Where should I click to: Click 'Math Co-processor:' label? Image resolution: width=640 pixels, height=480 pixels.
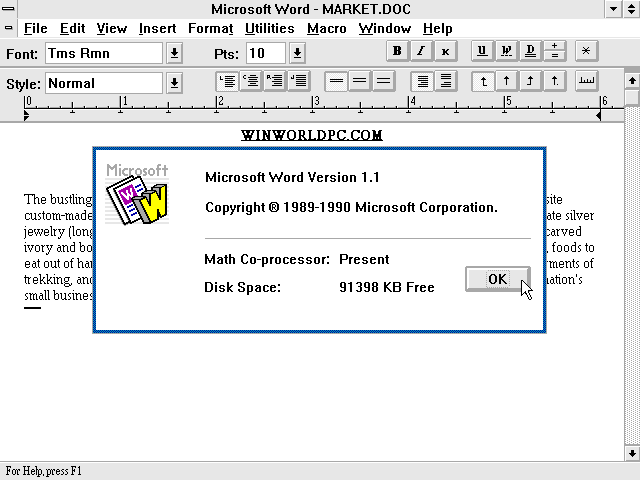coord(267,260)
